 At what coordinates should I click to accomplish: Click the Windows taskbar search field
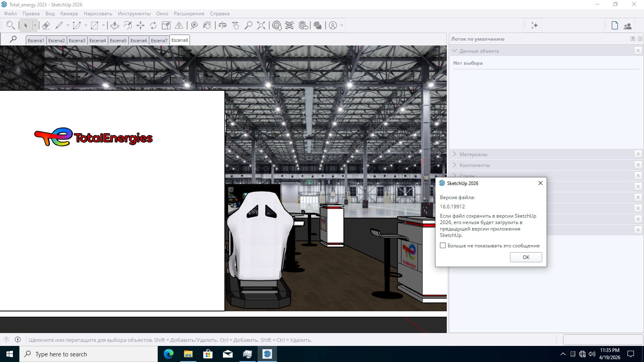[x=89, y=354]
